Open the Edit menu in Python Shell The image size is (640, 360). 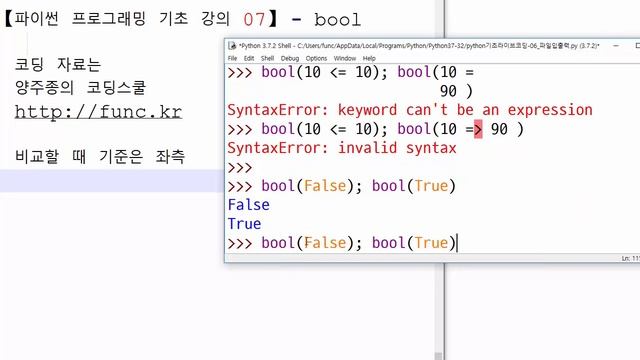(249, 58)
